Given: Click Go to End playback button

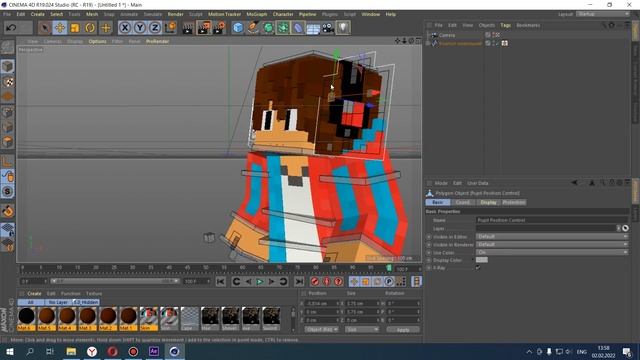Looking at the screenshot, I should 299,282.
